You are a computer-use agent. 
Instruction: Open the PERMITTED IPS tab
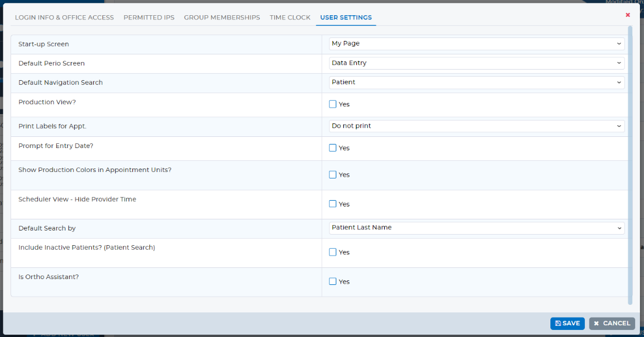(x=149, y=18)
